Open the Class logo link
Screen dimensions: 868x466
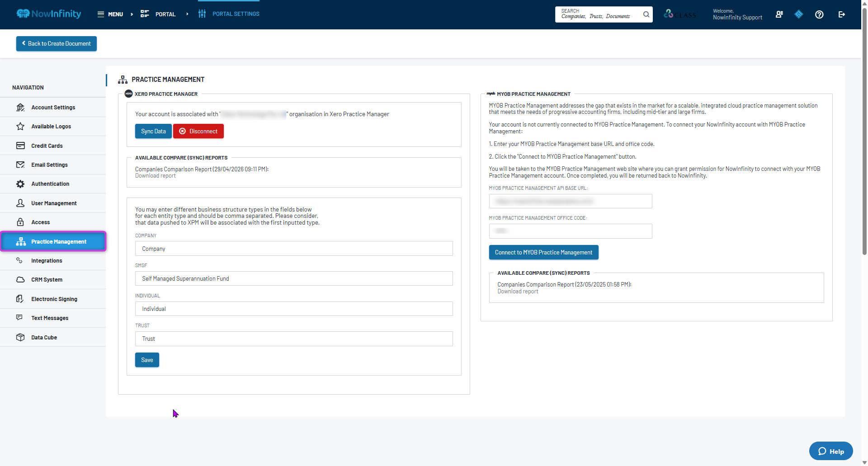coord(679,14)
